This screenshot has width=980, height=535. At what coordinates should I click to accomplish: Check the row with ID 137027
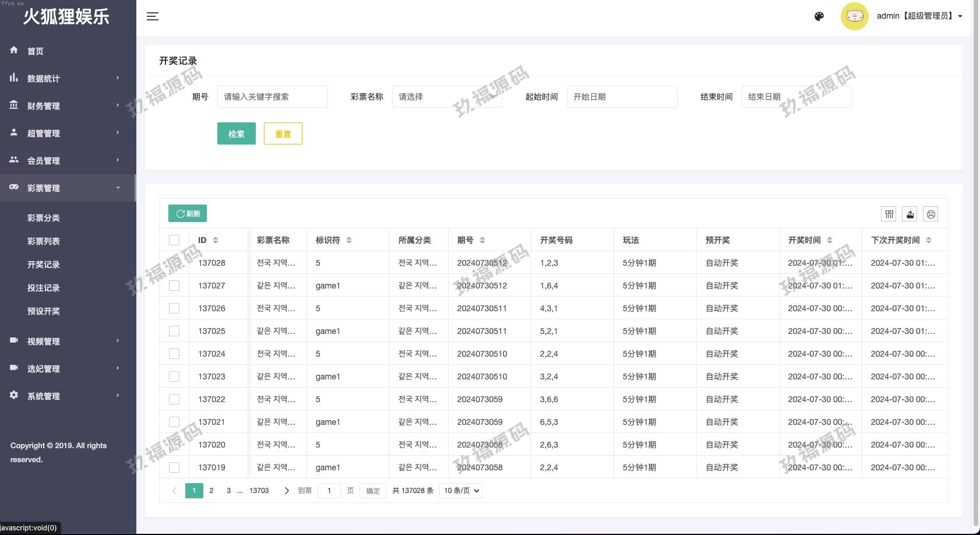pyautogui.click(x=174, y=286)
